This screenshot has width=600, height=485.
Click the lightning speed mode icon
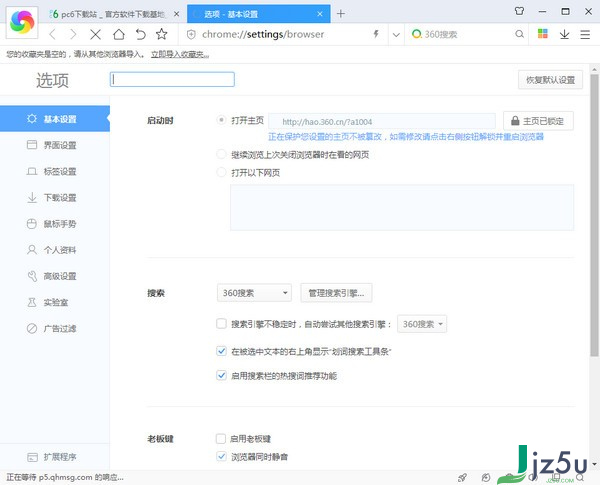376,34
